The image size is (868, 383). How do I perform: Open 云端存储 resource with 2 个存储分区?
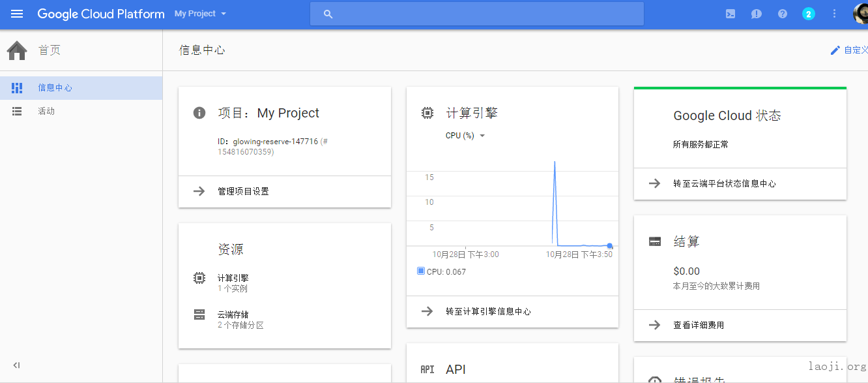(x=240, y=320)
